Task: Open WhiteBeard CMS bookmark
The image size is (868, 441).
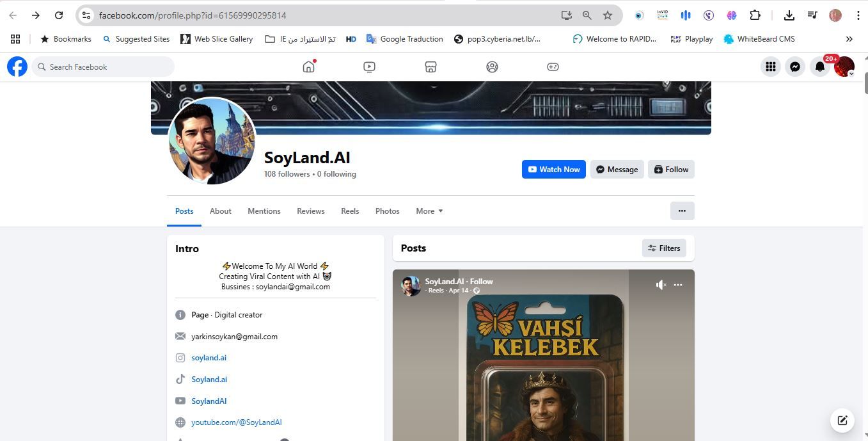Action: (x=759, y=39)
